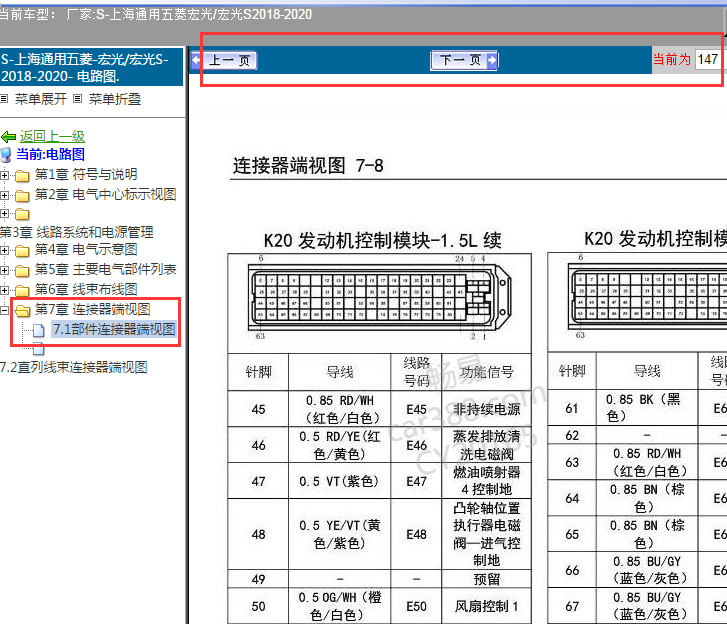Click folder icon of 第6章
Image resolution: width=727 pixels, height=624 pixels.
[x=22, y=291]
